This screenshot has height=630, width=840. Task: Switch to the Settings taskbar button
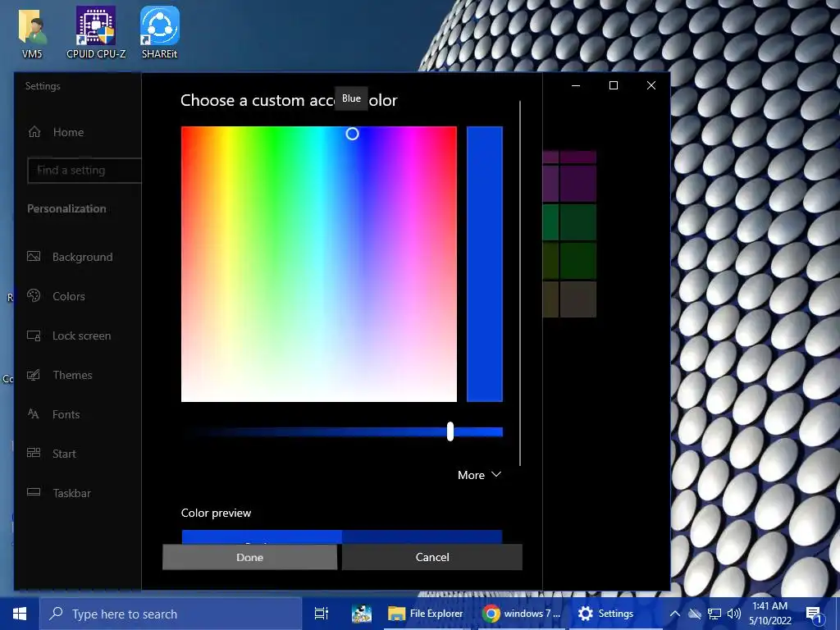point(615,614)
